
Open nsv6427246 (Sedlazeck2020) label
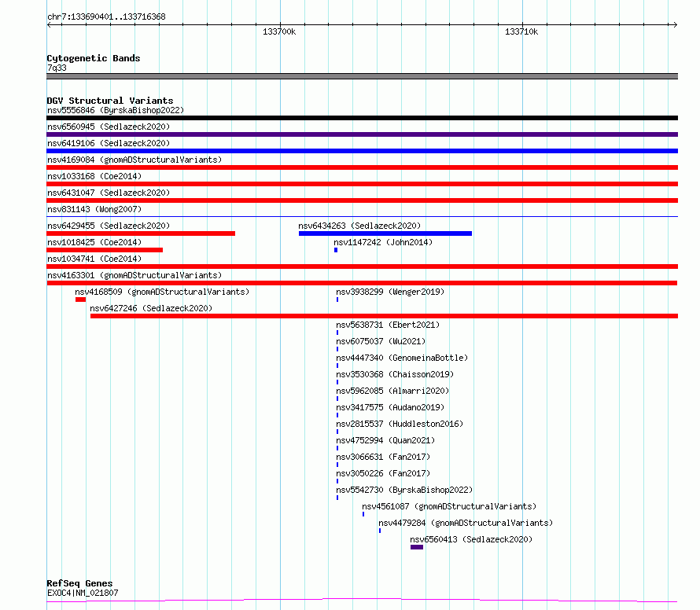pos(151,308)
